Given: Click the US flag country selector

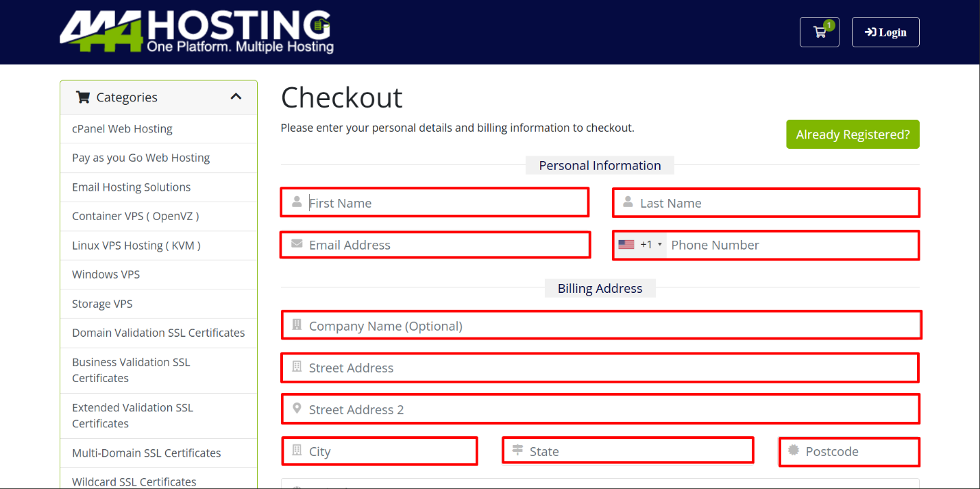Looking at the screenshot, I should 626,245.
